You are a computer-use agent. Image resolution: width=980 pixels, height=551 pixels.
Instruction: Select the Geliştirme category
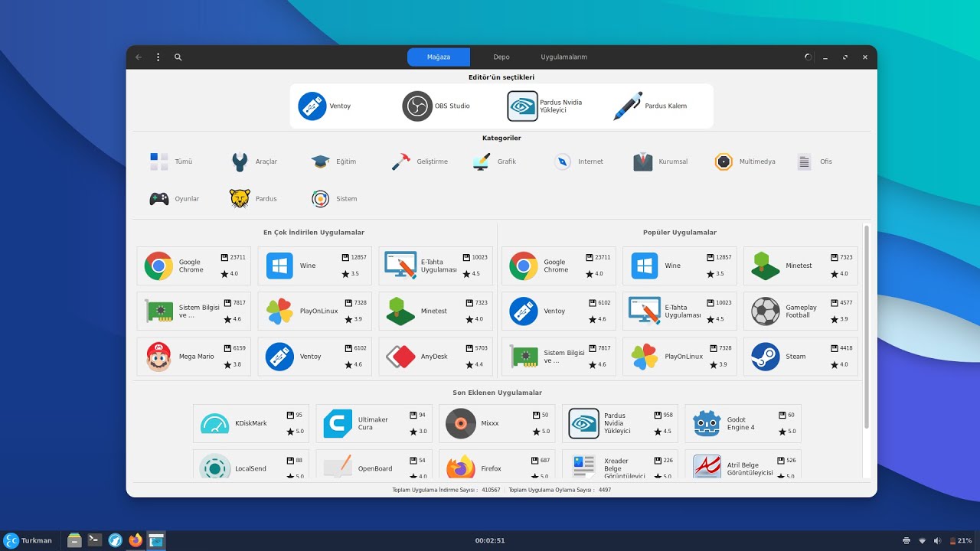[420, 161]
